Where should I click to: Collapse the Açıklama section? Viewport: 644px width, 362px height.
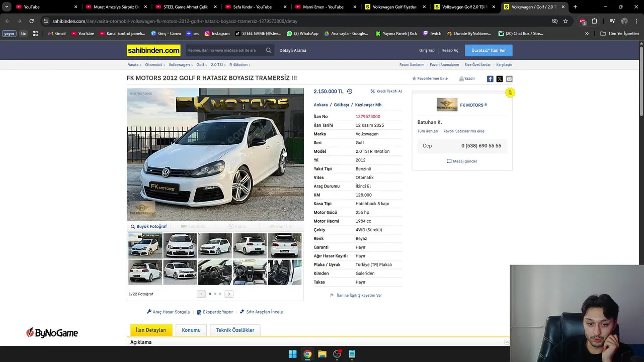507,342
